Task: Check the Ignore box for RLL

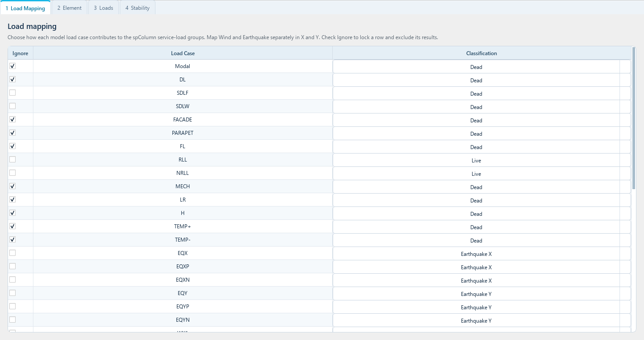Action: coord(12,159)
